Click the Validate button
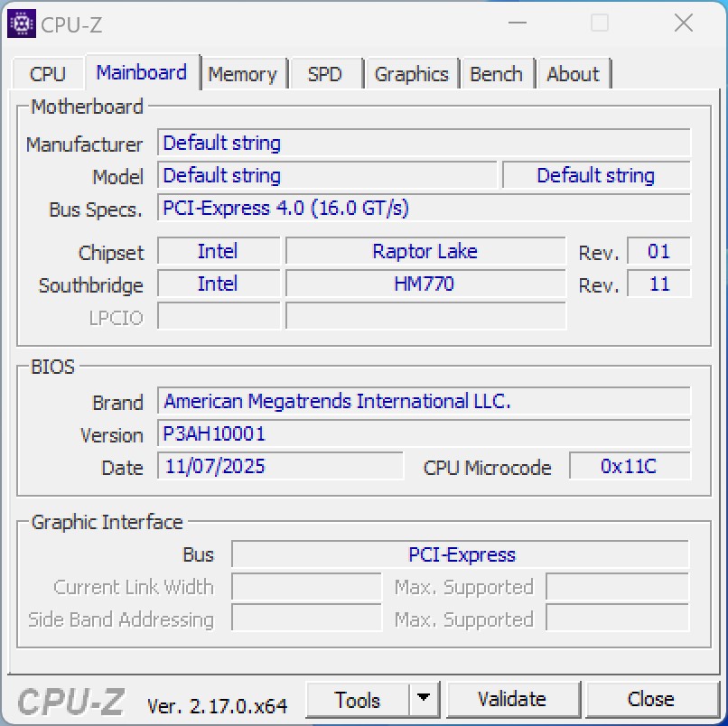 coord(513,699)
